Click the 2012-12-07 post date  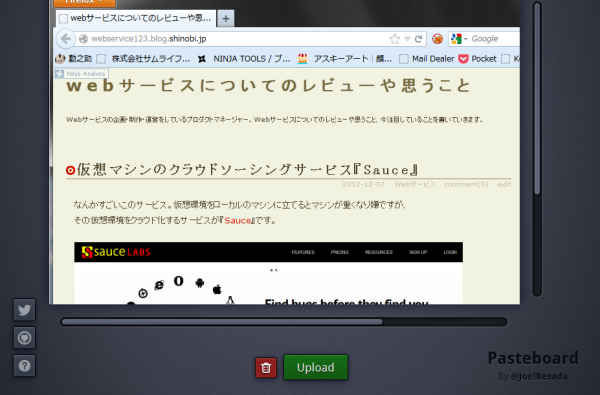pyautogui.click(x=364, y=184)
